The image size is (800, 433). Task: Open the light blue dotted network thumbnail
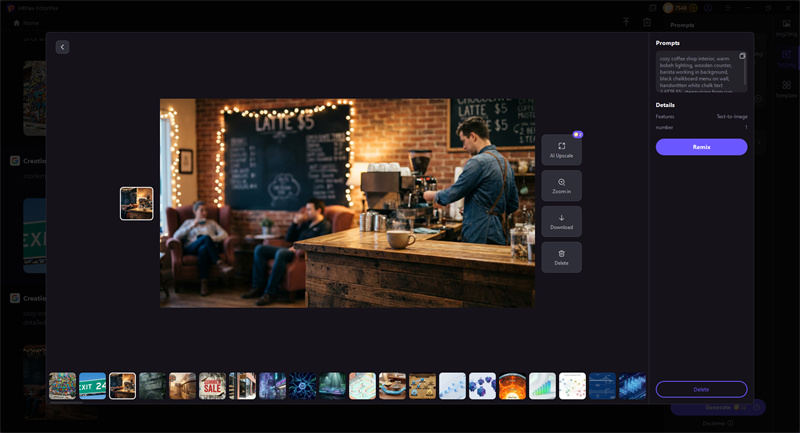click(453, 386)
